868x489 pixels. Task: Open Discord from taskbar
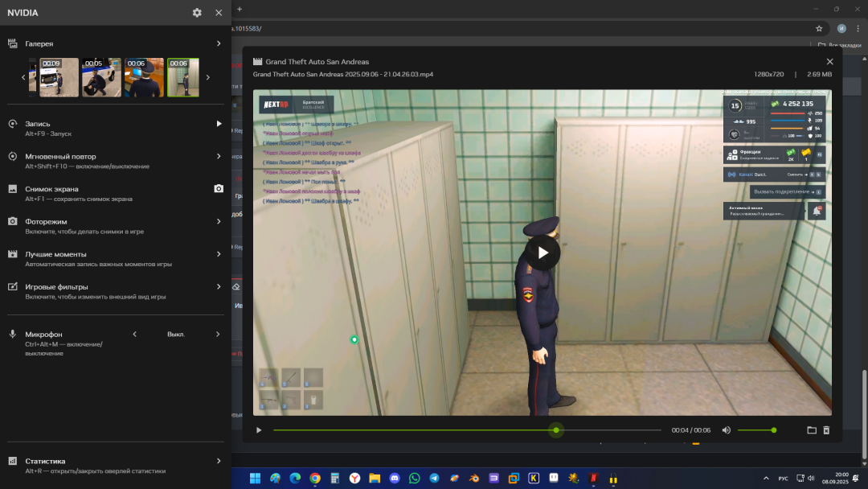click(395, 479)
